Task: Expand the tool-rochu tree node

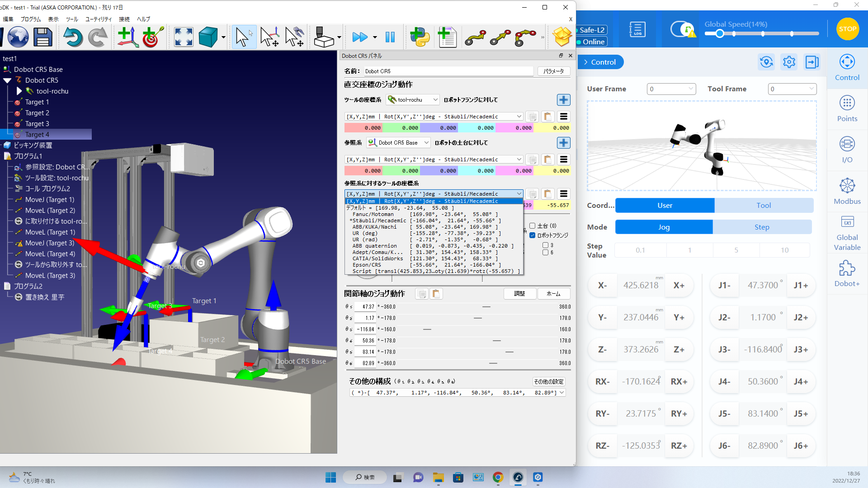Action: coord(19,91)
